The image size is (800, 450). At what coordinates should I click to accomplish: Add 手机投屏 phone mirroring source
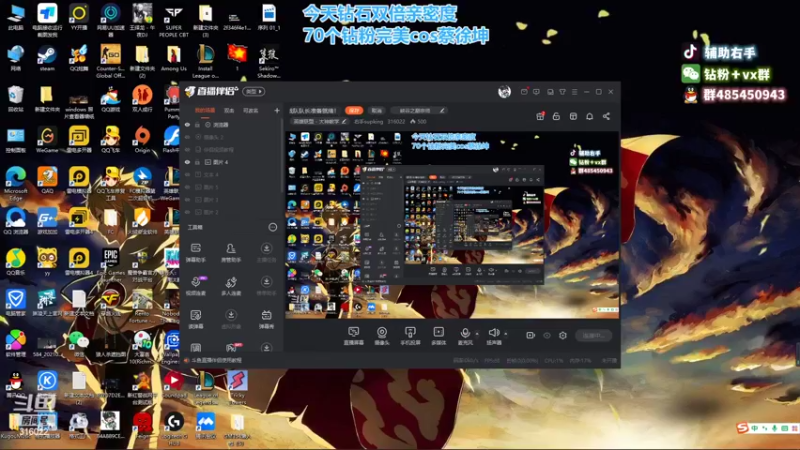point(410,336)
